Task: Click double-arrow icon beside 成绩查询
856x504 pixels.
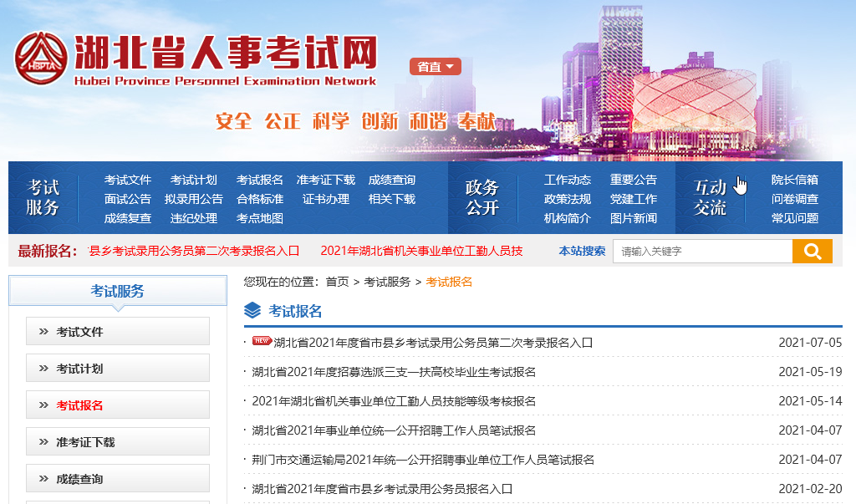Action: click(43, 479)
